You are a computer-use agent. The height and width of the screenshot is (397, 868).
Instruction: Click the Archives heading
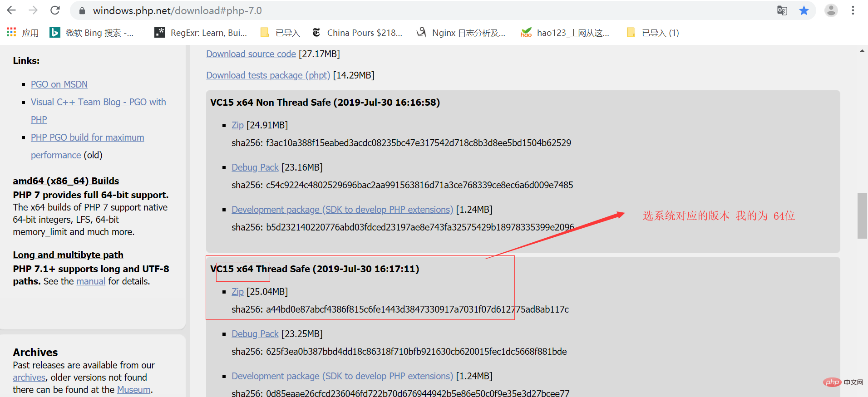[35, 353]
